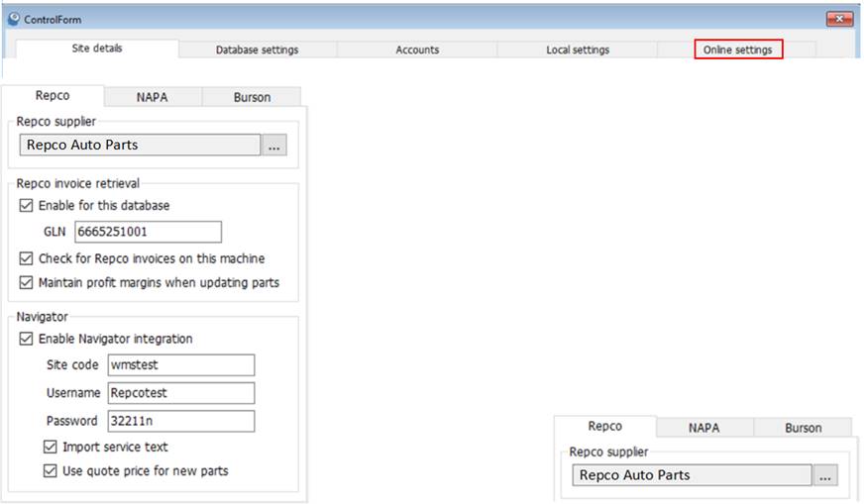
Task: Select the Online settings tab
Action: (738, 50)
